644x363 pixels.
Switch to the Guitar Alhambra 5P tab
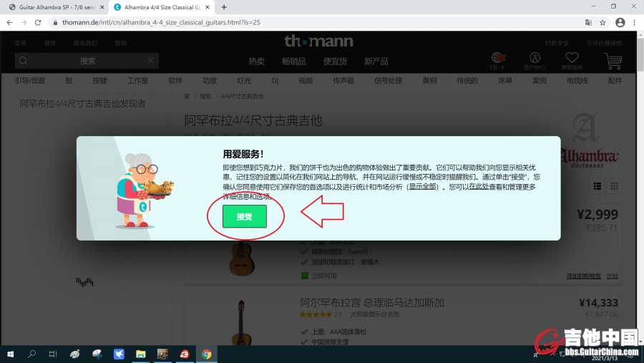point(57,7)
